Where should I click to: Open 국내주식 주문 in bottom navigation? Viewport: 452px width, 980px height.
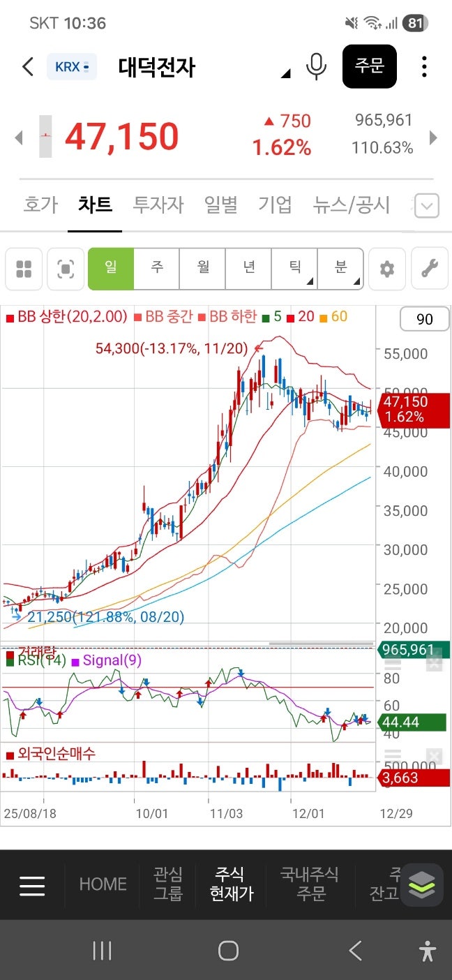(x=310, y=884)
